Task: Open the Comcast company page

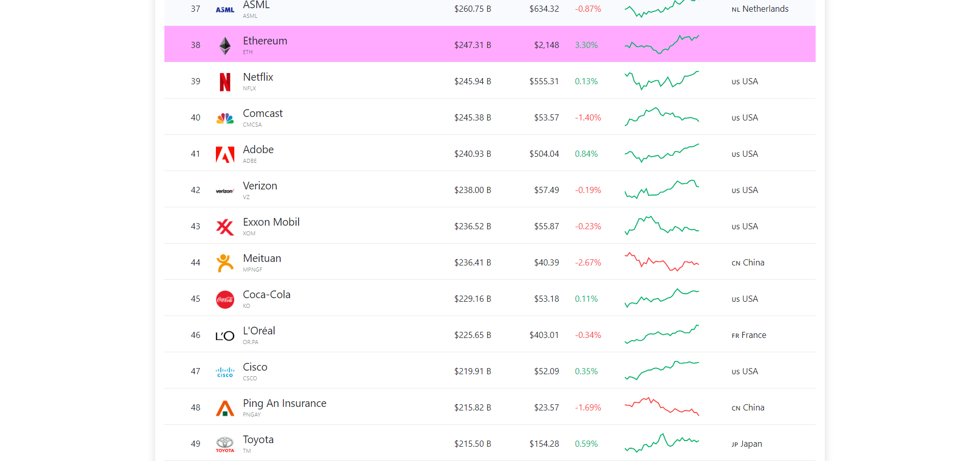Action: point(263,113)
